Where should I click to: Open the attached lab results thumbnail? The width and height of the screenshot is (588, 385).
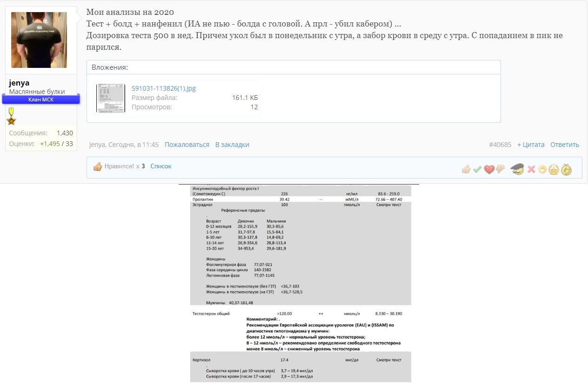tap(111, 98)
